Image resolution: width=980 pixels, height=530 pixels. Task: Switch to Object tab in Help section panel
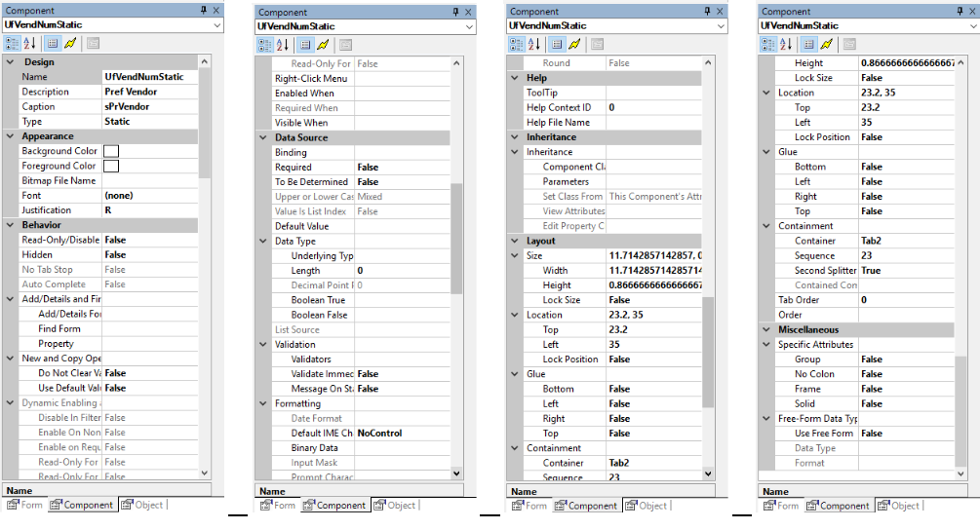tap(647, 505)
